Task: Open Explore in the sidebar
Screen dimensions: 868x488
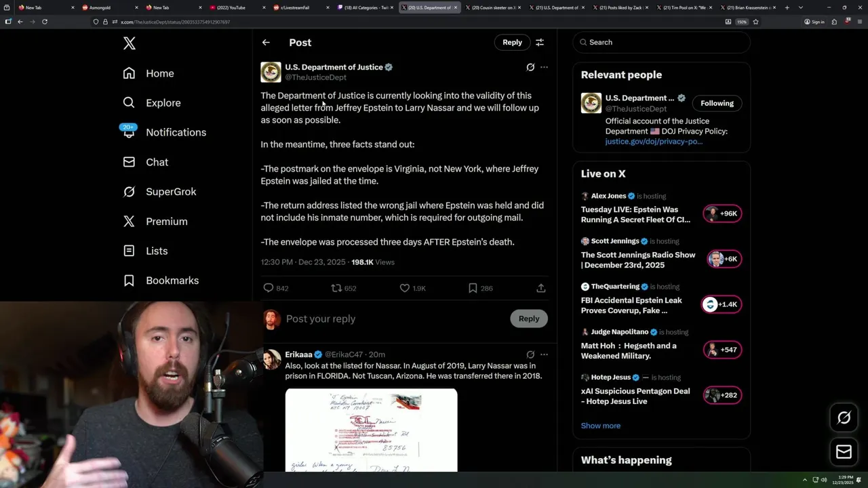Action: tap(152, 103)
